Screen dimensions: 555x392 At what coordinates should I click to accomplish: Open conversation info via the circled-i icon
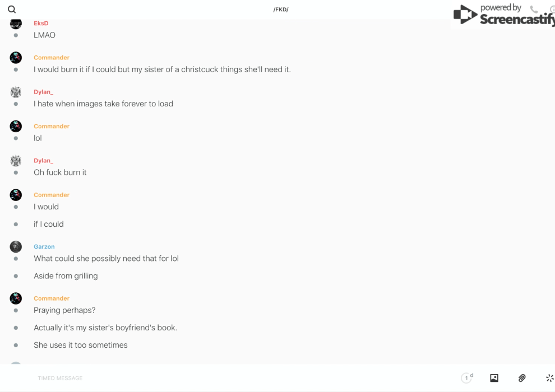click(552, 10)
